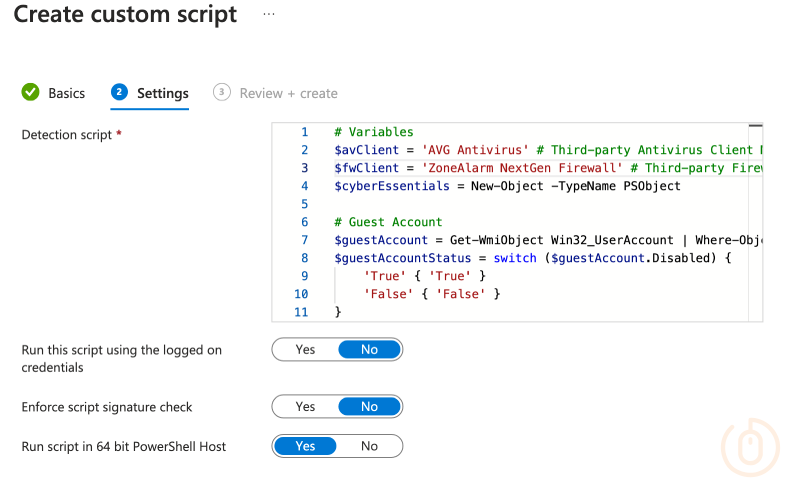Image resolution: width=800 pixels, height=497 pixels.
Task: Click line number 7 in the editor gutter
Action: 304,240
